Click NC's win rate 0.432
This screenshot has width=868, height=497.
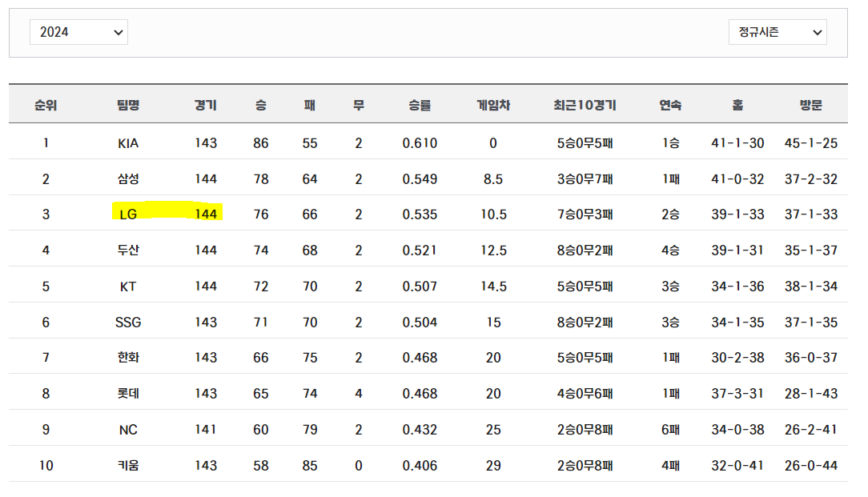coord(420,430)
